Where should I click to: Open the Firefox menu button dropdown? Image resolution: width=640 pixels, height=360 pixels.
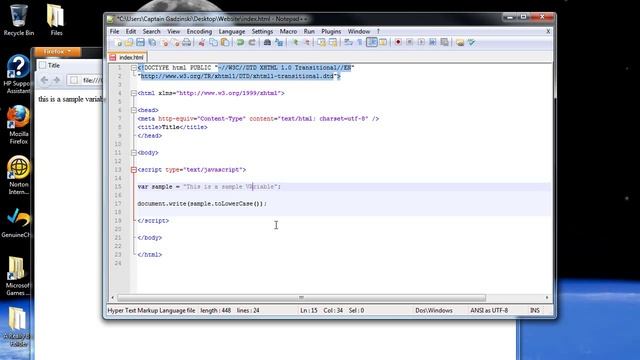tap(57, 52)
